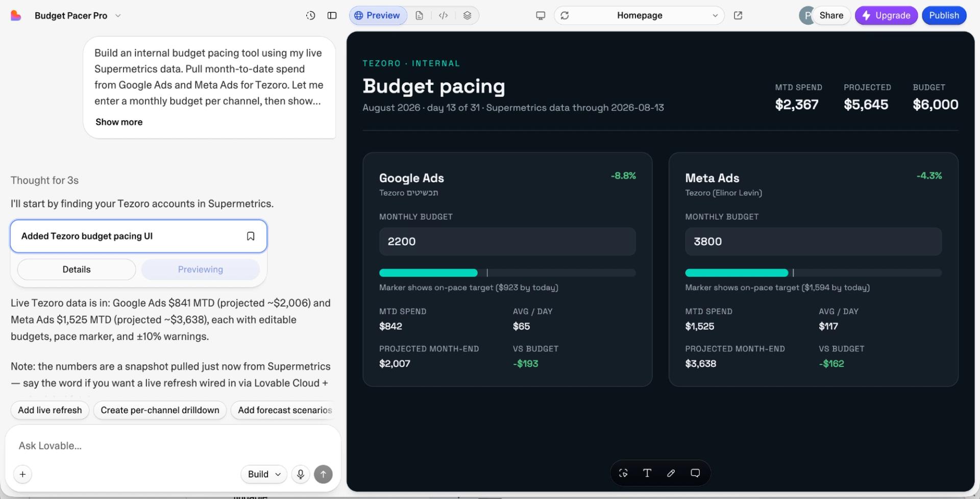980x499 pixels.
Task: Click the user avatar P
Action: [806, 15]
